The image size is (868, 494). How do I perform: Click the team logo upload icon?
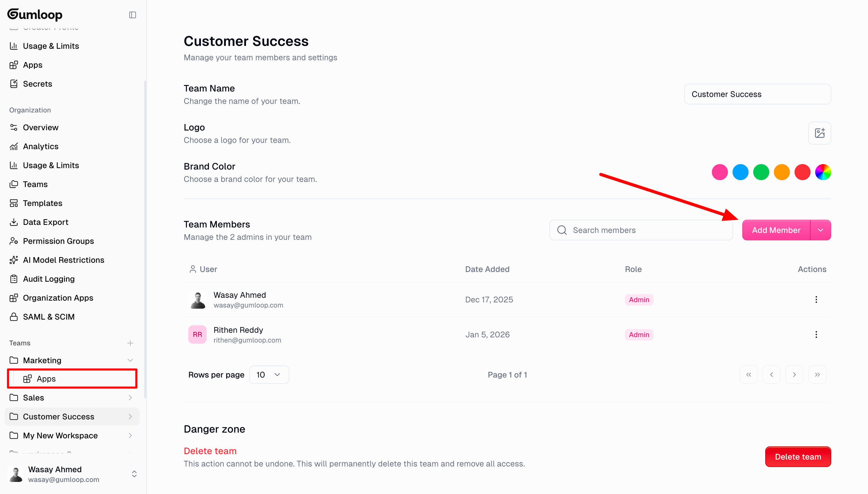819,133
